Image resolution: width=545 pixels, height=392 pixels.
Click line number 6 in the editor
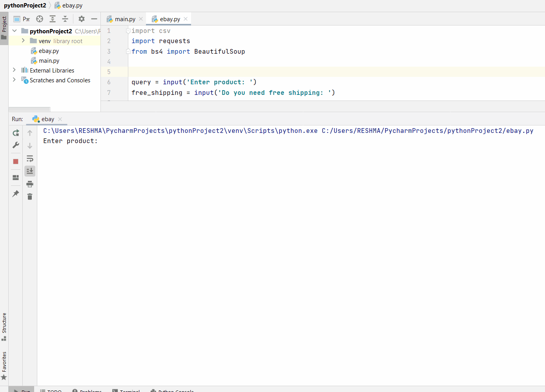tap(109, 82)
